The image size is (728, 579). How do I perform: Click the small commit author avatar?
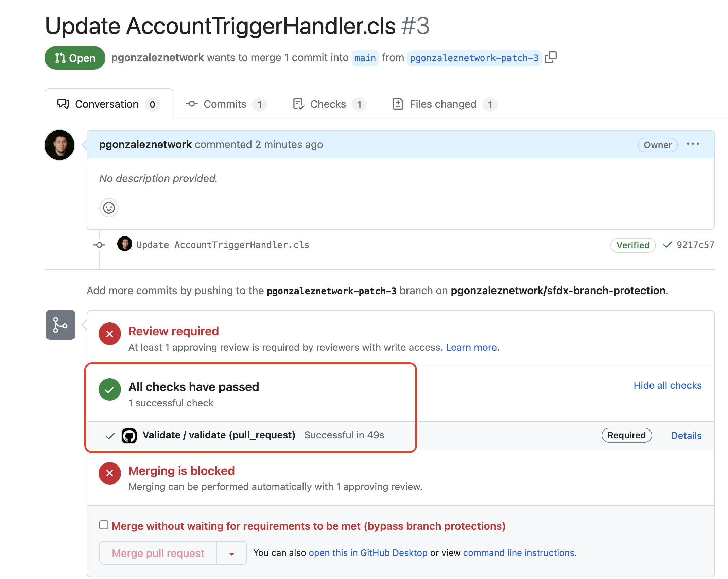click(125, 244)
